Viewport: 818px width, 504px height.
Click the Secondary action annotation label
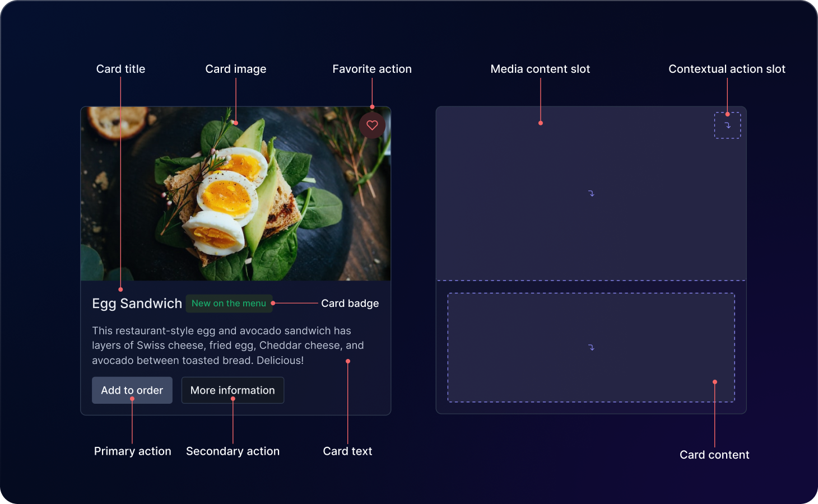click(x=233, y=451)
